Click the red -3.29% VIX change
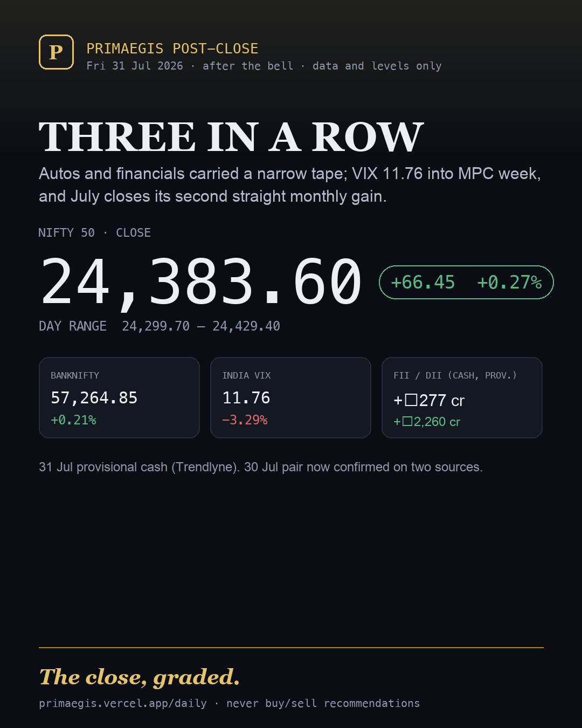The height and width of the screenshot is (728, 582). point(245,420)
